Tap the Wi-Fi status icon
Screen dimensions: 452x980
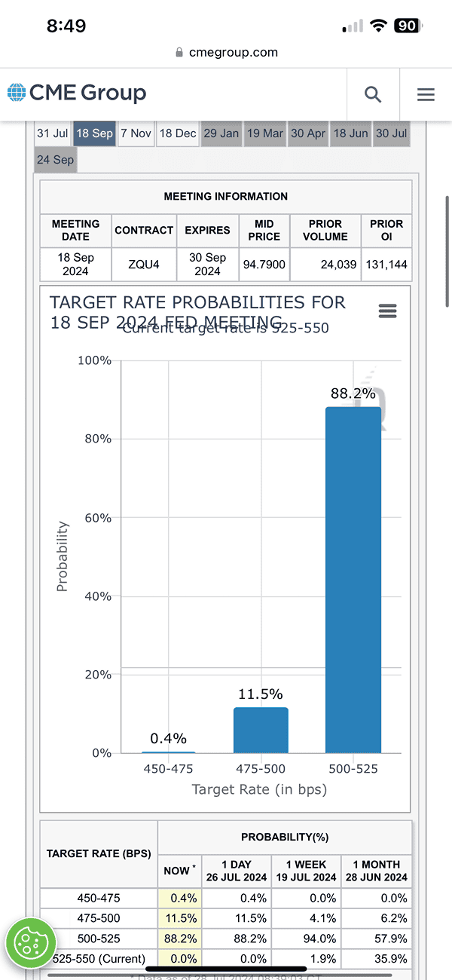tap(377, 26)
